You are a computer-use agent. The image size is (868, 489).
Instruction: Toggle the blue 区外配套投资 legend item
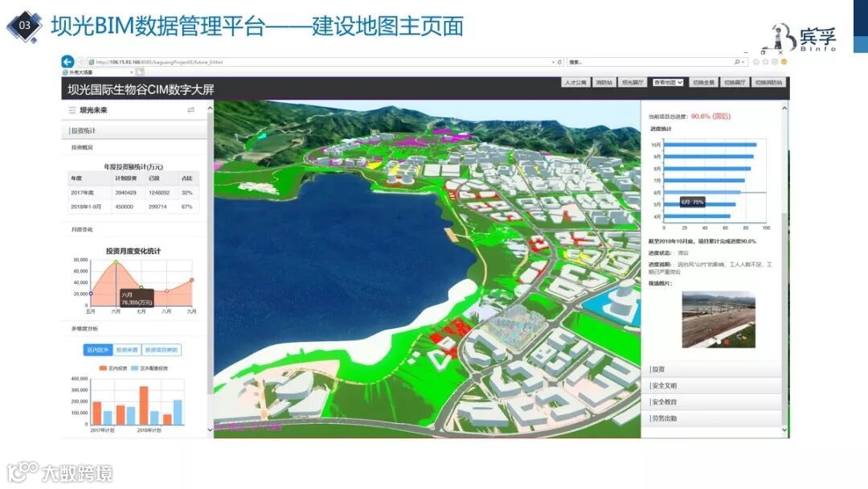[x=149, y=368]
